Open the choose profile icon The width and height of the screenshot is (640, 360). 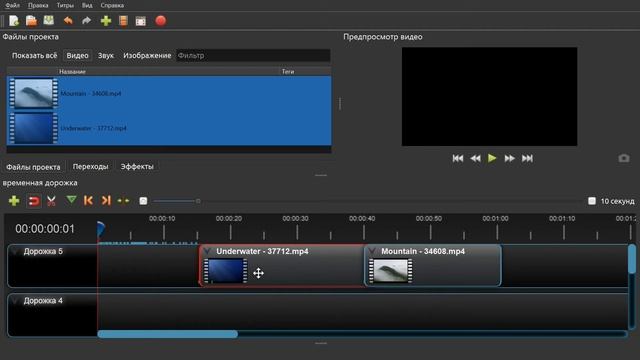(123, 21)
